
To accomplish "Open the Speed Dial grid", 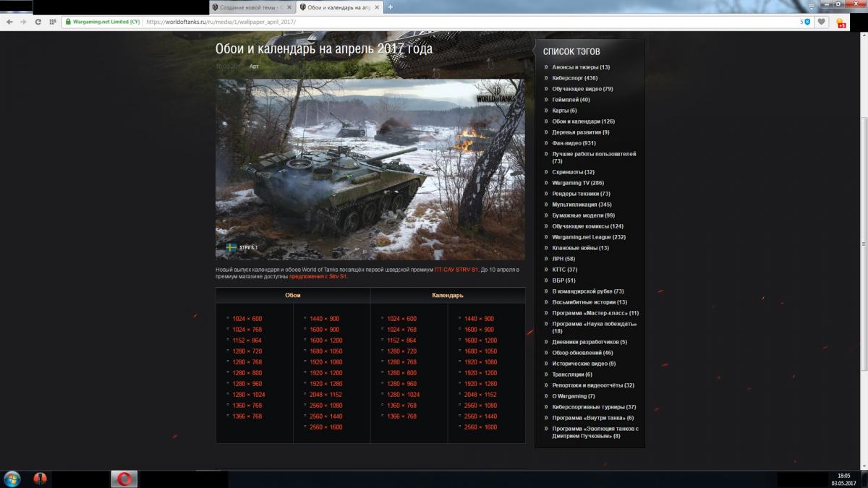I will (x=52, y=22).
